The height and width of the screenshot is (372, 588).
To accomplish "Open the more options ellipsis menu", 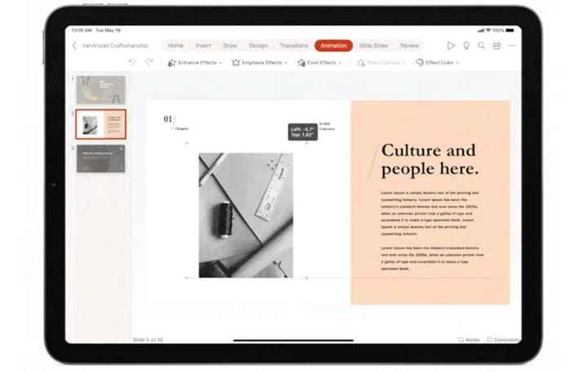I will pos(511,46).
